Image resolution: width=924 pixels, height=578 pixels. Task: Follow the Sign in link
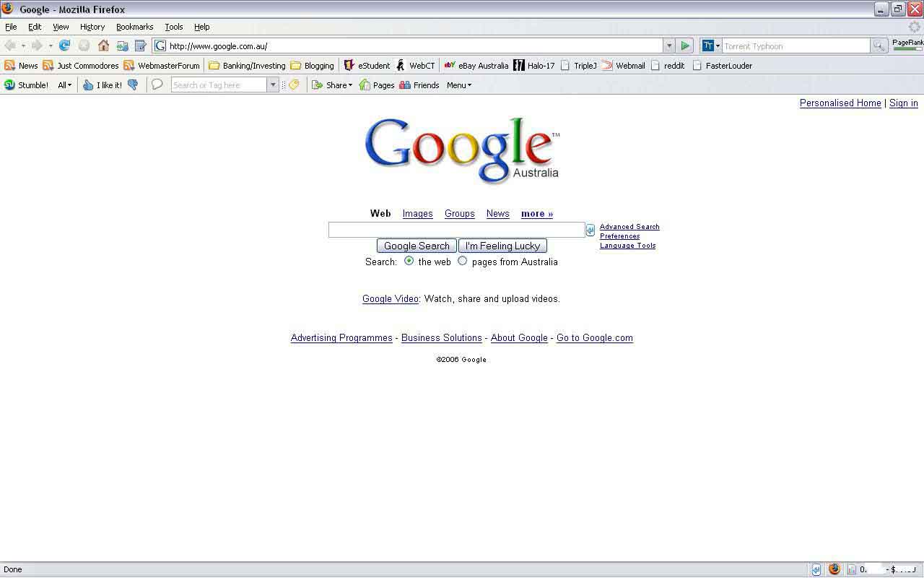coord(904,103)
